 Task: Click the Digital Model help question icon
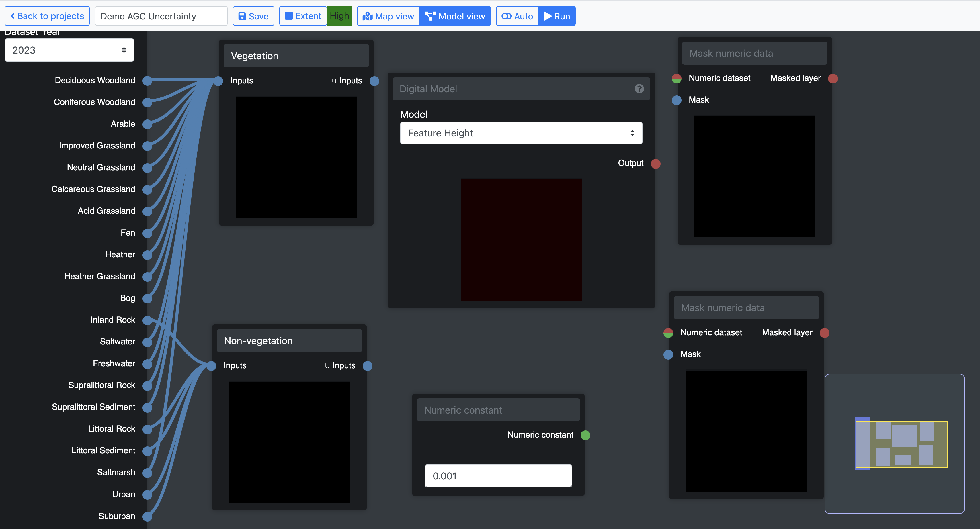(x=639, y=89)
